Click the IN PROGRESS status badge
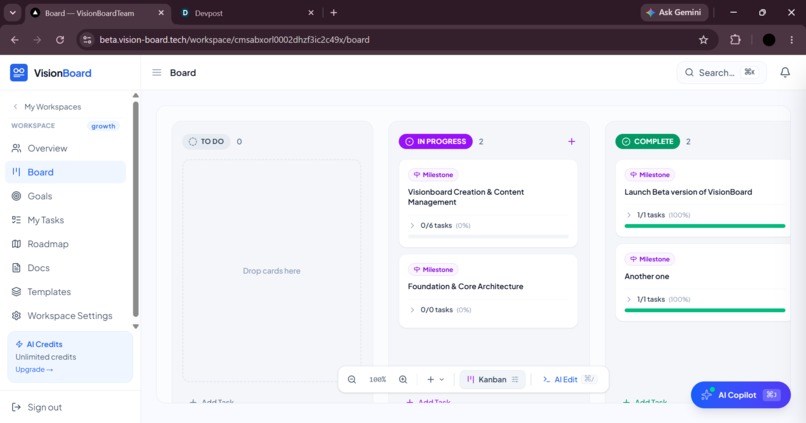The width and height of the screenshot is (806, 423). click(x=435, y=141)
